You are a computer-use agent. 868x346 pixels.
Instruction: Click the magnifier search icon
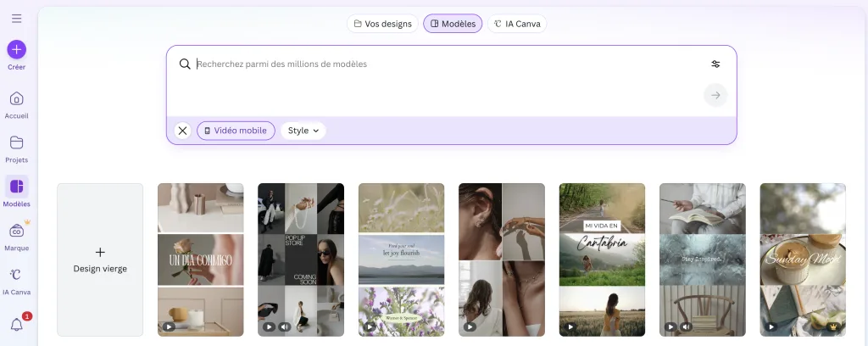click(185, 64)
